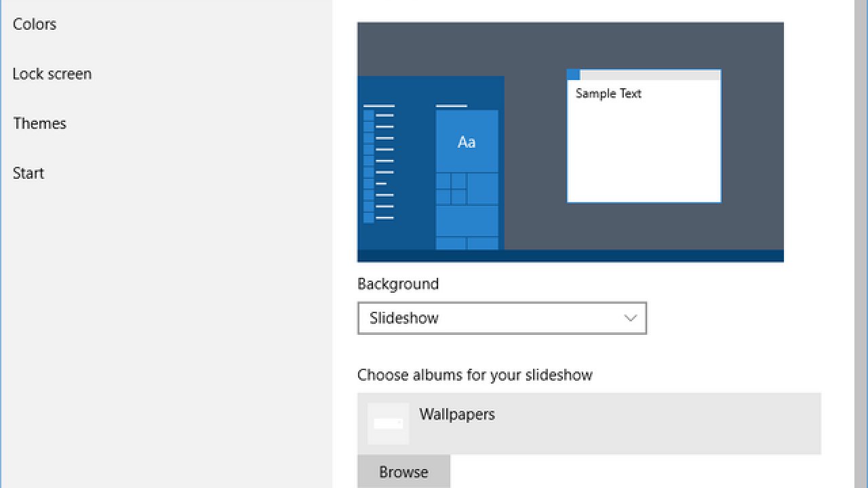This screenshot has height=488, width=868.
Task: Click the vertical scrollbar on the right
Action: [x=861, y=244]
